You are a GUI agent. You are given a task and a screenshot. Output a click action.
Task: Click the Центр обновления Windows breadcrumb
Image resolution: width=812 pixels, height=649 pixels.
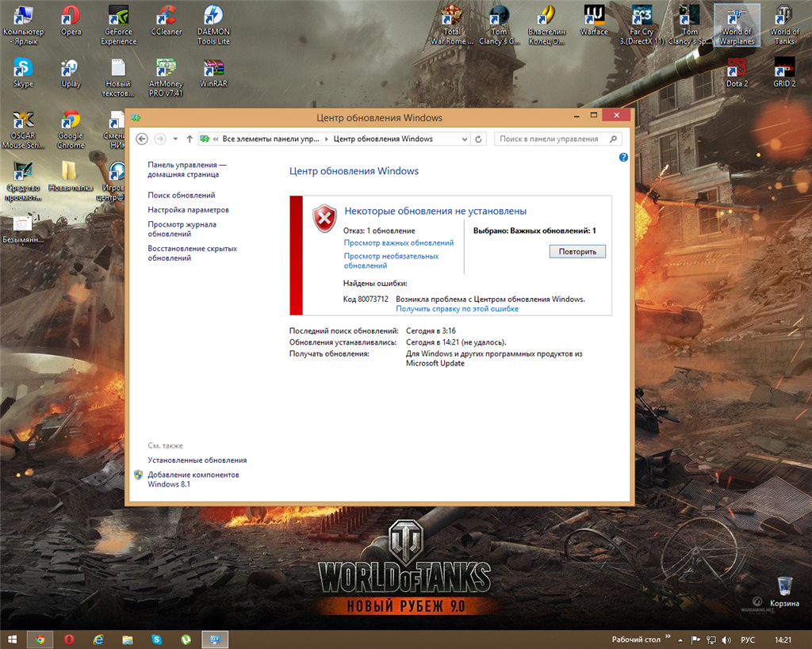[383, 139]
